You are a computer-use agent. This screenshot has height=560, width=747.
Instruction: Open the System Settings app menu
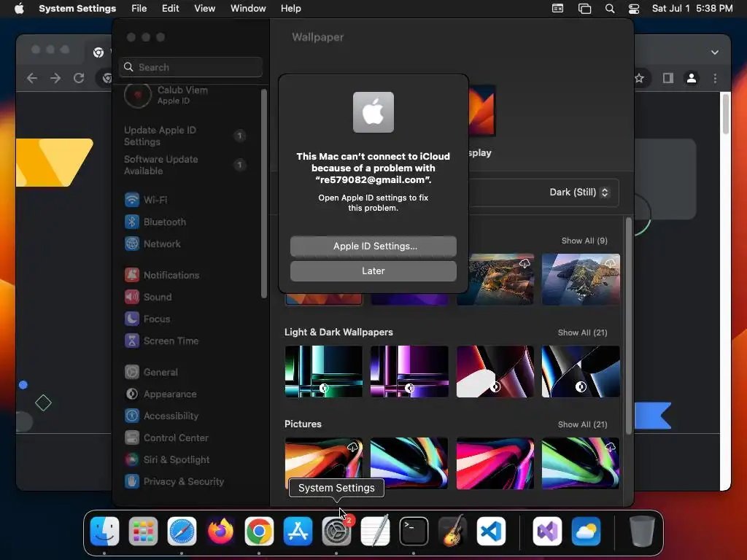point(77,9)
